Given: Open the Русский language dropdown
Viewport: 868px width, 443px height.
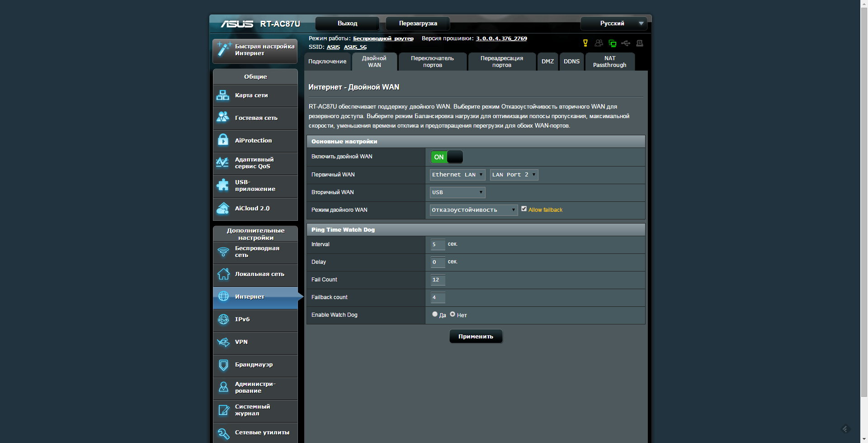Looking at the screenshot, I should click(614, 24).
